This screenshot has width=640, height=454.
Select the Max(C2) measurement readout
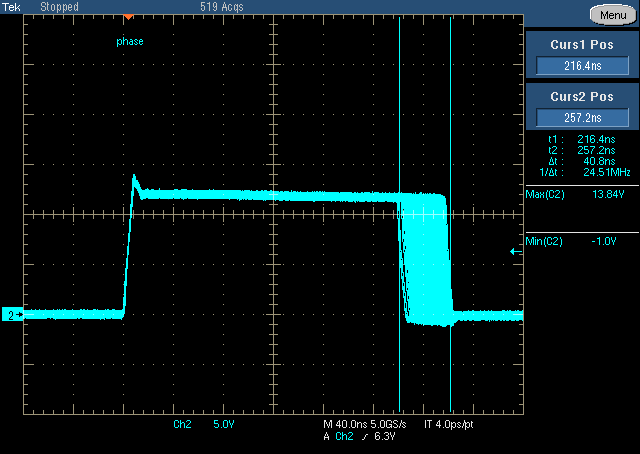click(581, 194)
